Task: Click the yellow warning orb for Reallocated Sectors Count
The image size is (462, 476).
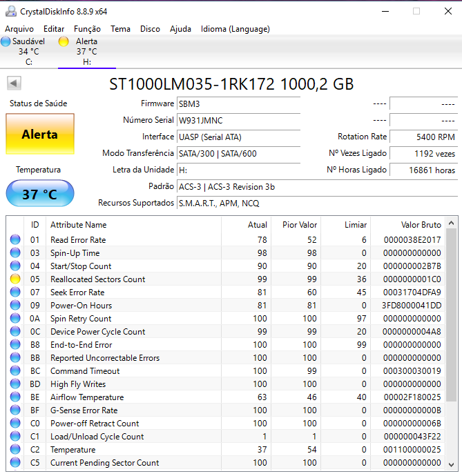Action: (x=15, y=279)
